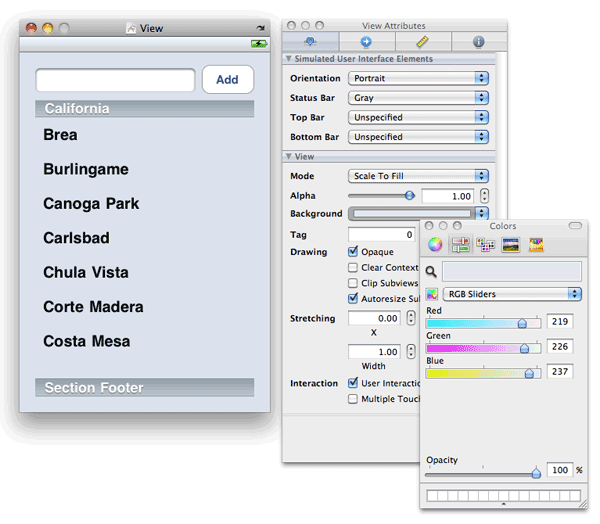Screen dimensions: 600x524
Task: Click the magnifier color sampler
Action: pos(432,271)
